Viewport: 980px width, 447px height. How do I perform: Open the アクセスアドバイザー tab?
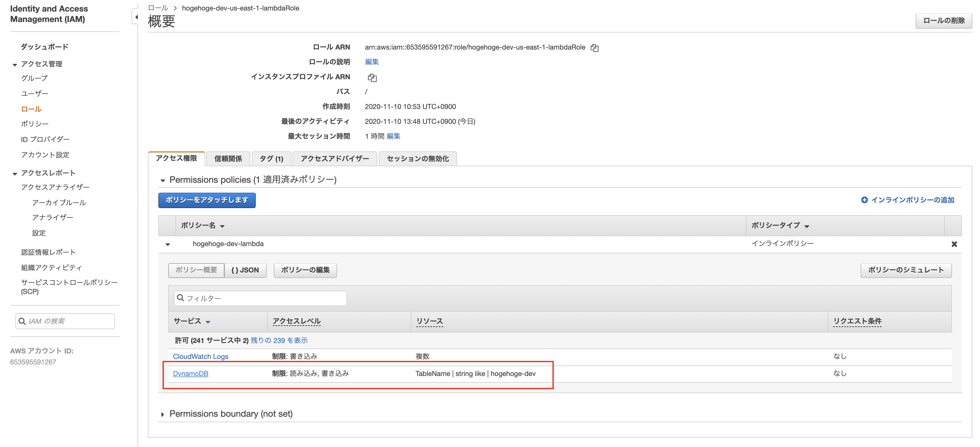pyautogui.click(x=334, y=159)
